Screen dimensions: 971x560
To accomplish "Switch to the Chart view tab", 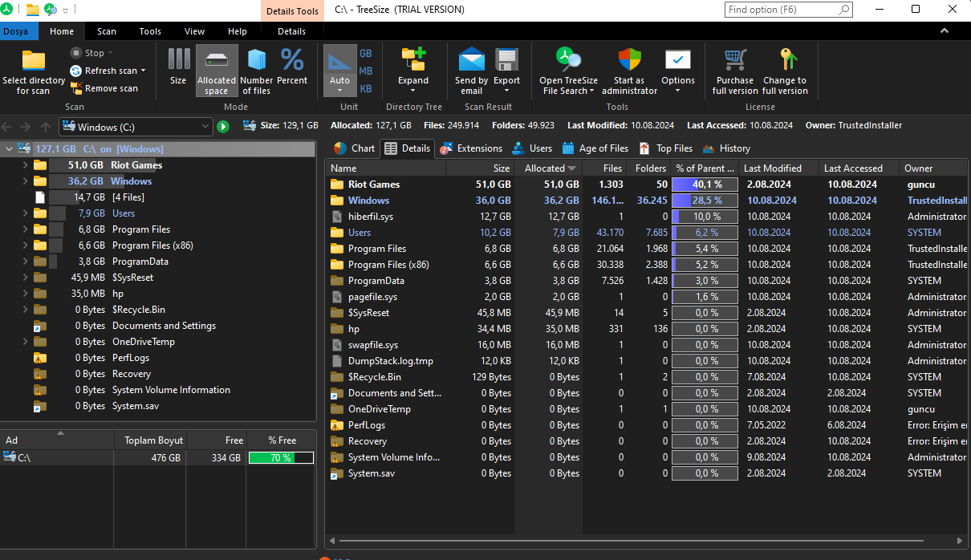I will tap(354, 148).
